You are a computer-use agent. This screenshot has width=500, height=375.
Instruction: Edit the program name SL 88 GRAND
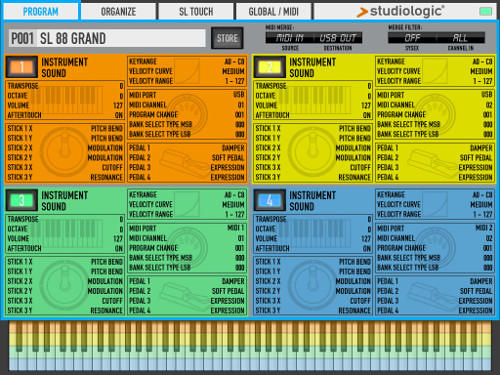click(x=107, y=38)
